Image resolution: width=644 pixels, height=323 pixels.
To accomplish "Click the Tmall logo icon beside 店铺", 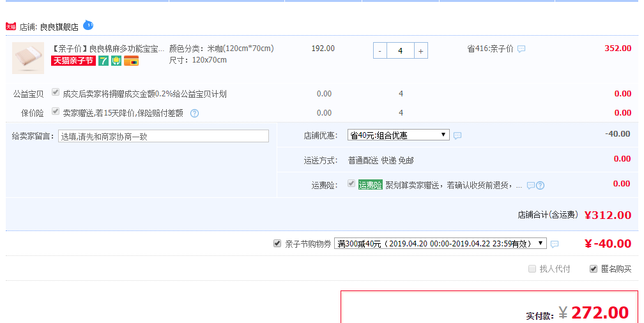I will tap(11, 27).
